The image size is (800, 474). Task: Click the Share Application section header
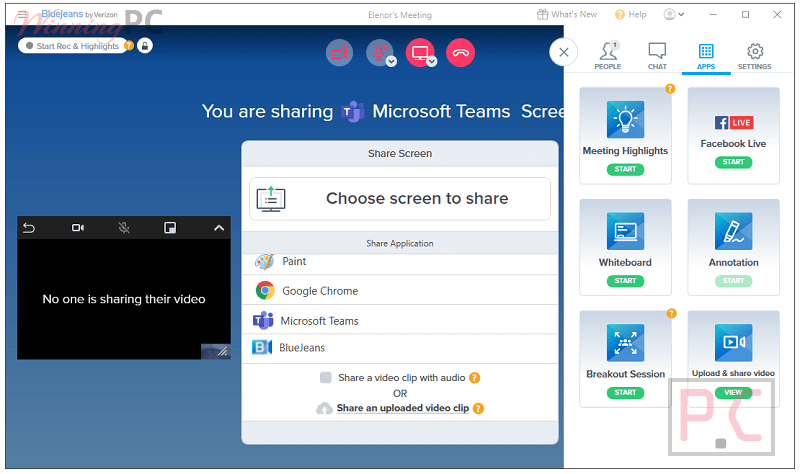pos(399,243)
